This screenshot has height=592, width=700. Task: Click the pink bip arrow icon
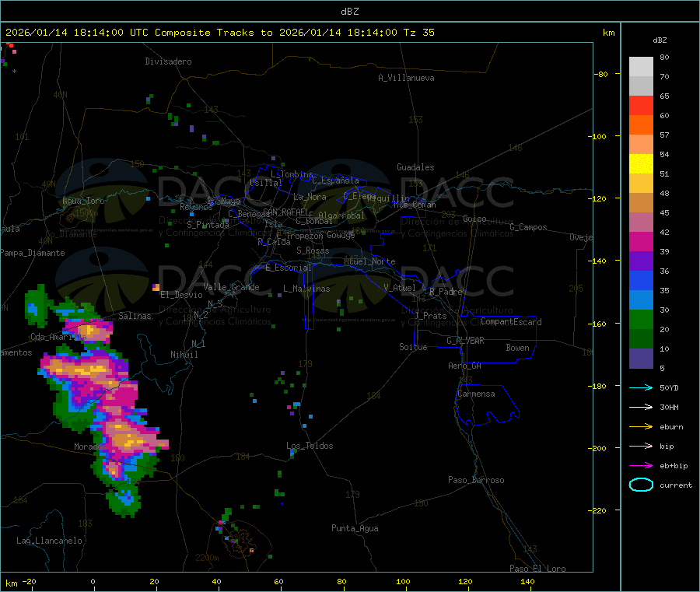[x=641, y=446]
